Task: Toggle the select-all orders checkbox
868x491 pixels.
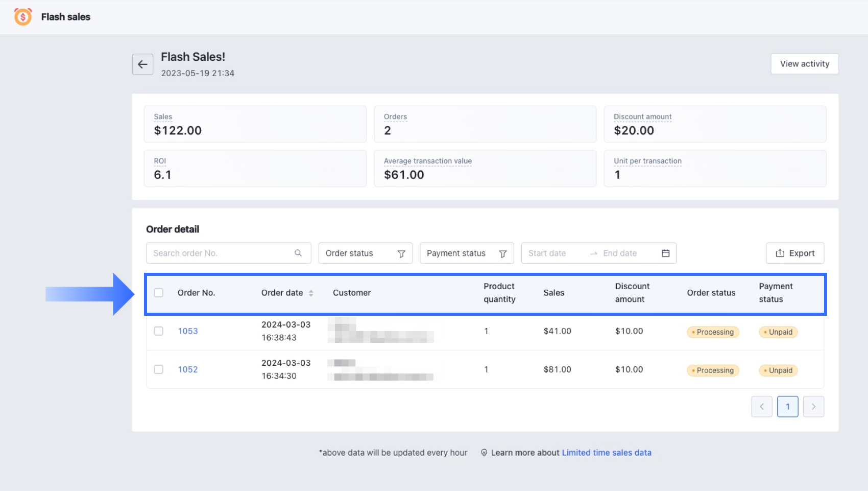Action: [159, 293]
